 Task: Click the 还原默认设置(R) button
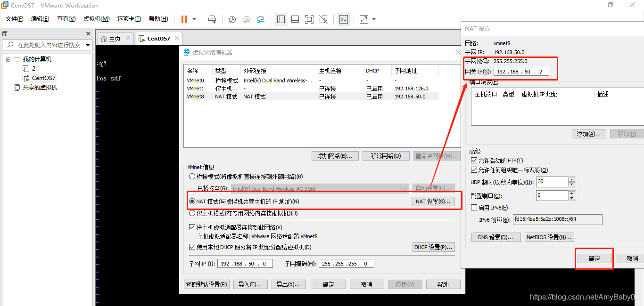coord(206,284)
